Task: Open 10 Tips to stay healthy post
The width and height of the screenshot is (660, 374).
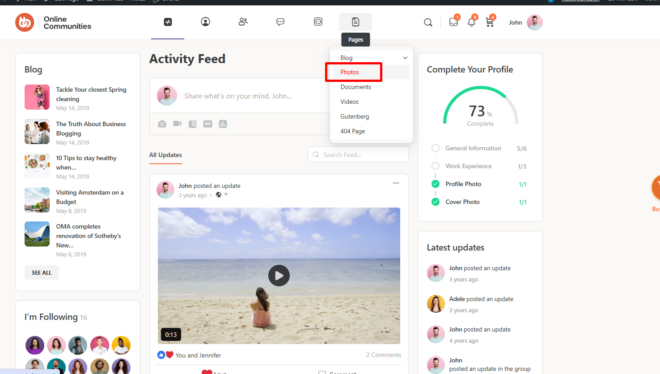Action: coord(86,163)
